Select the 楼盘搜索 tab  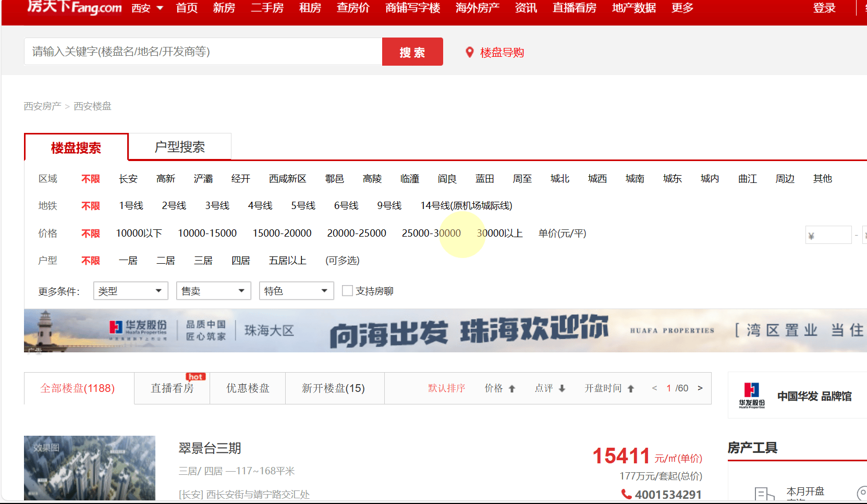point(76,147)
